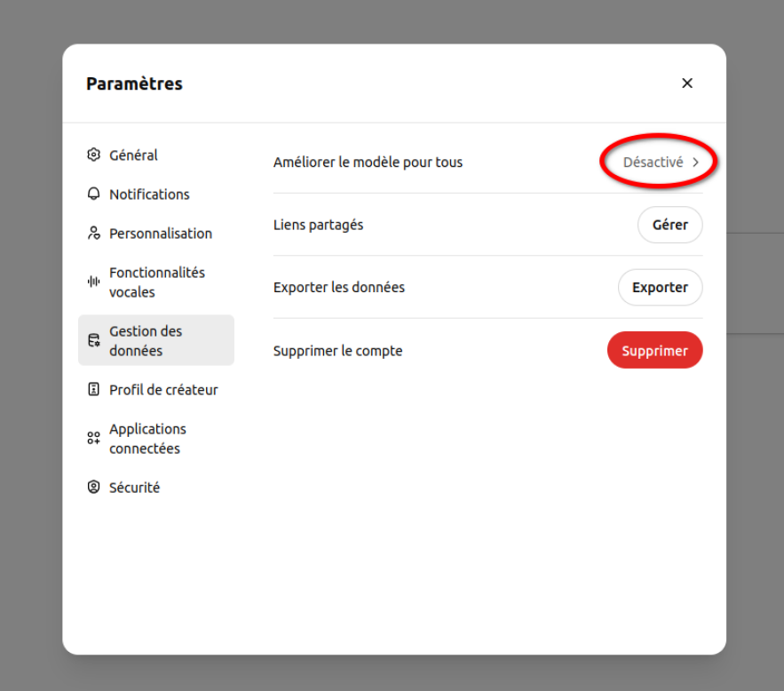Open the Désactivé setting for model improvement

tap(653, 163)
